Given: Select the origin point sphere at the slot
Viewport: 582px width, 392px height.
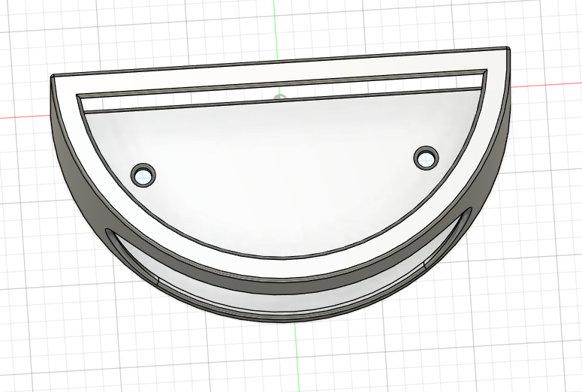Looking at the screenshot, I should tap(279, 97).
